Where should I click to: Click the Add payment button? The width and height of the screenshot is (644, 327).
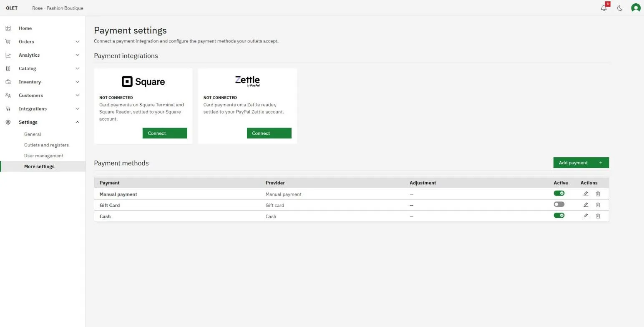pos(581,163)
